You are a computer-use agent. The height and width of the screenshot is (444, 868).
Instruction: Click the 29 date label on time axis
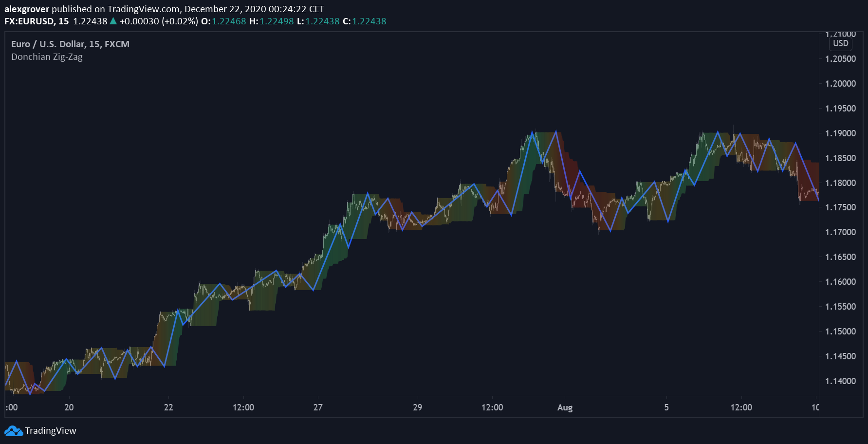[x=418, y=407]
